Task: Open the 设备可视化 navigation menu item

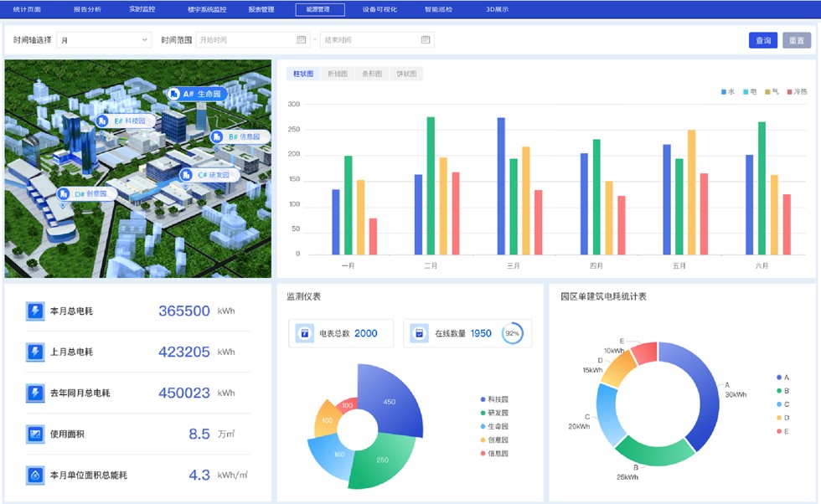Action: click(380, 10)
